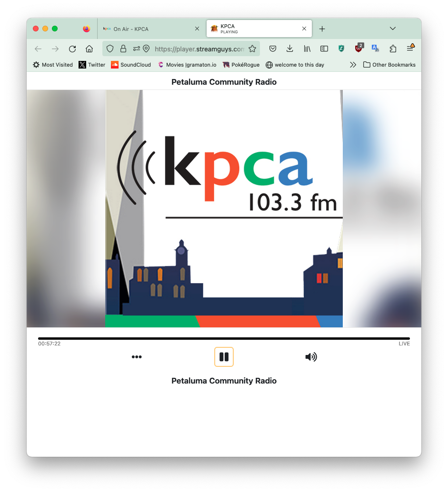Toggle the sidebar view
The height and width of the screenshot is (492, 448).
(324, 49)
